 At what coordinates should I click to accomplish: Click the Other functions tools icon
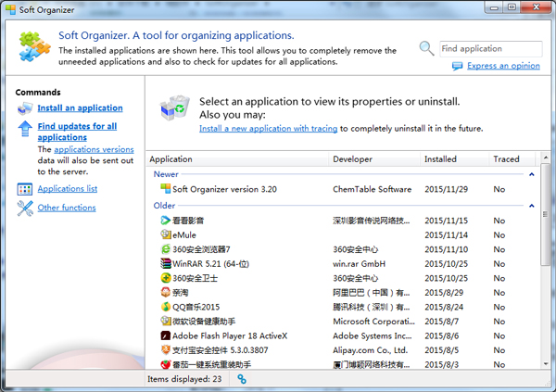25,209
